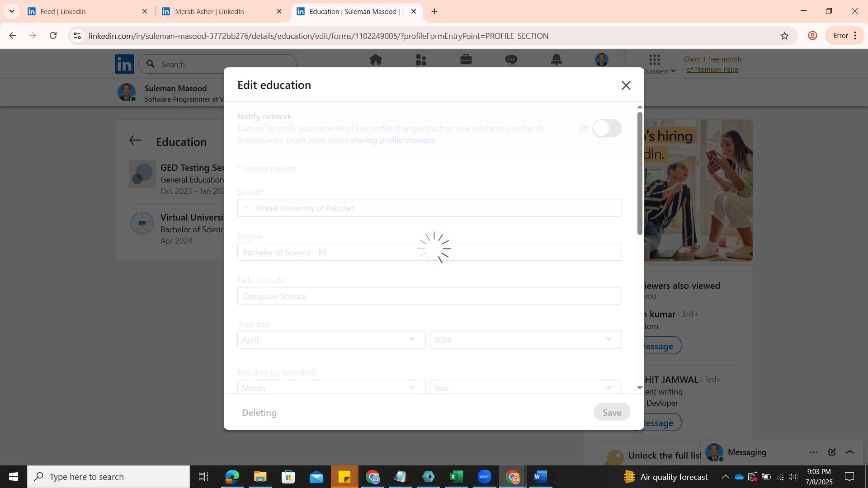Open the For Business grid icon
Viewport: 868px width, 488px height.
coord(655,59)
